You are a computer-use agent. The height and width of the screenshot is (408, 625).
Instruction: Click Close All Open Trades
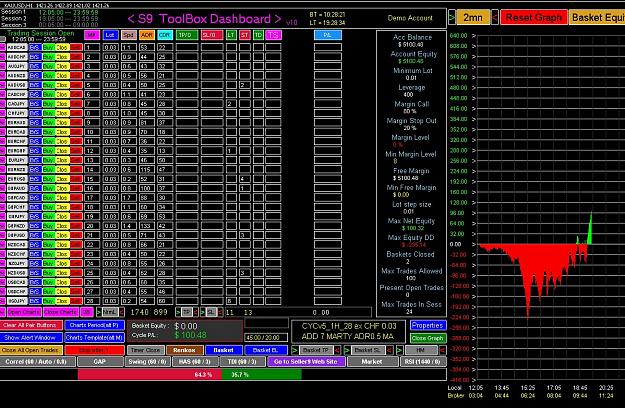click(x=31, y=350)
